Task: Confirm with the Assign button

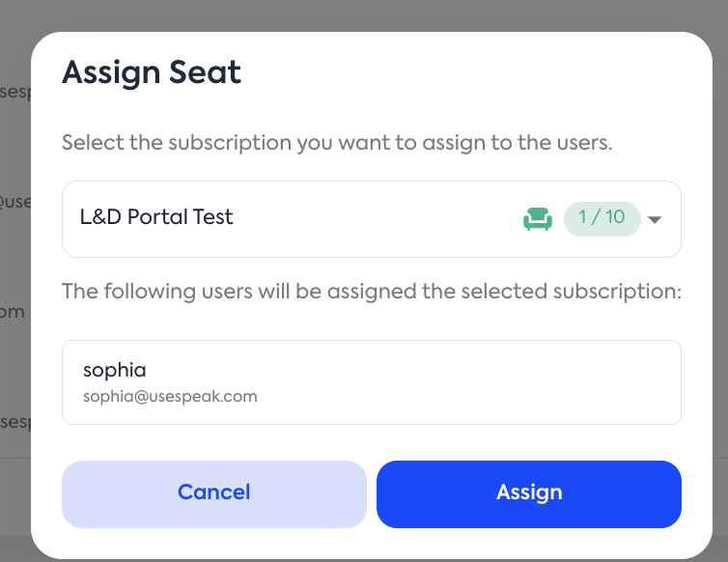Action: (x=528, y=493)
